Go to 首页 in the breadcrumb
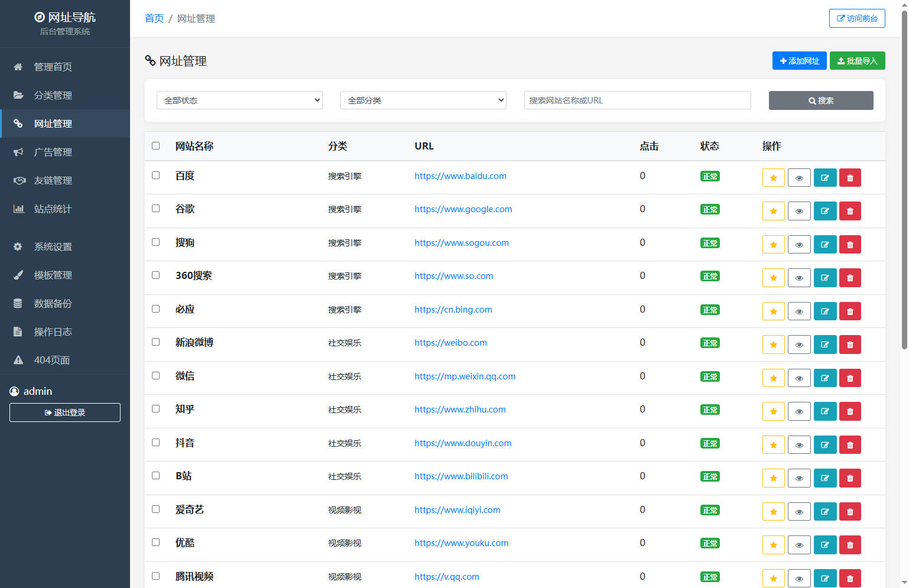Viewport: 909px width, 588px height. [154, 18]
